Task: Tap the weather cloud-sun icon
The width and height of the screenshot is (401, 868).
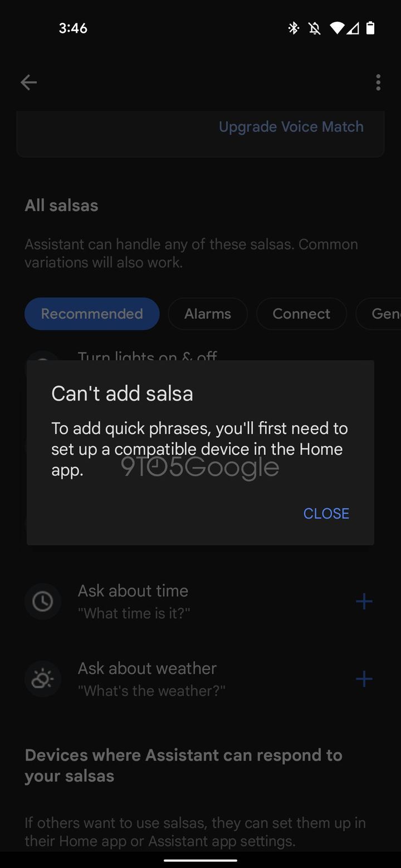Action: [43, 679]
